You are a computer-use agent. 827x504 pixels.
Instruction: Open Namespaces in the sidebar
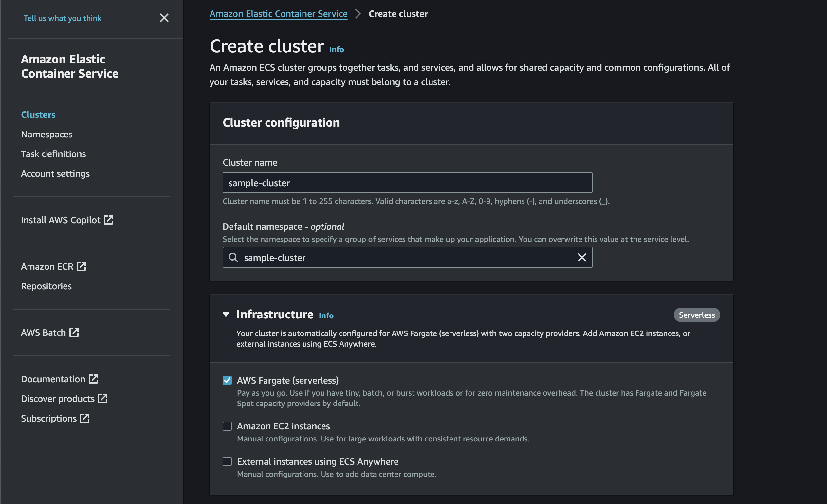46,134
